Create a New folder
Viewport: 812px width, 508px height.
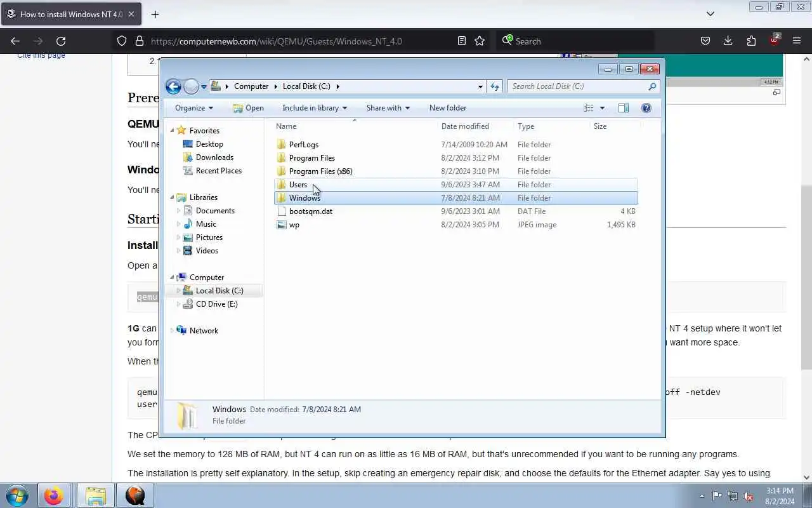448,108
